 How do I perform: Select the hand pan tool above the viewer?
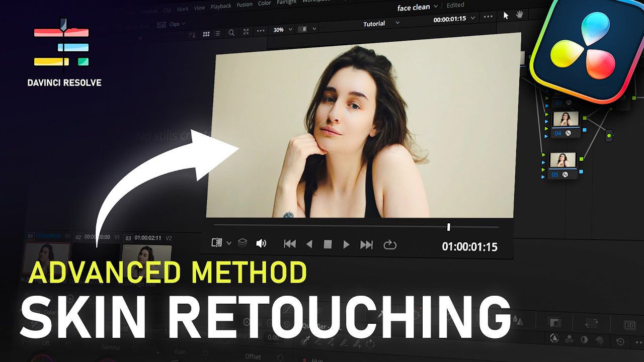coord(519,15)
